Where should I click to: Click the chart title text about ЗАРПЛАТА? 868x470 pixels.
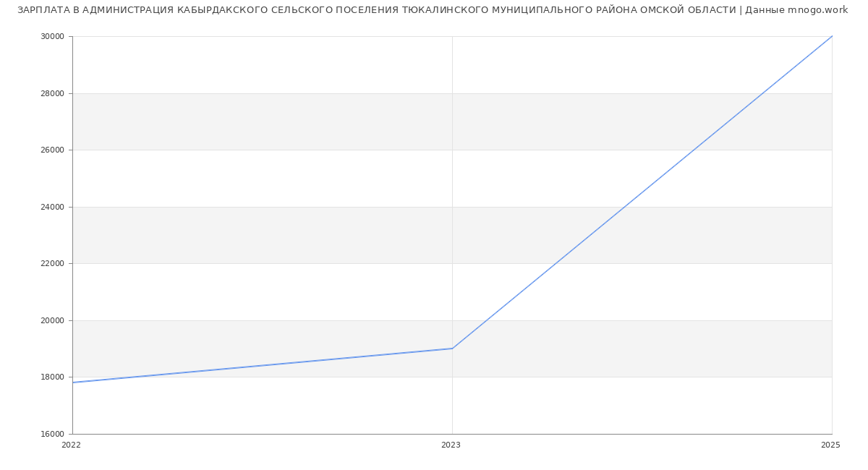tap(376, 10)
